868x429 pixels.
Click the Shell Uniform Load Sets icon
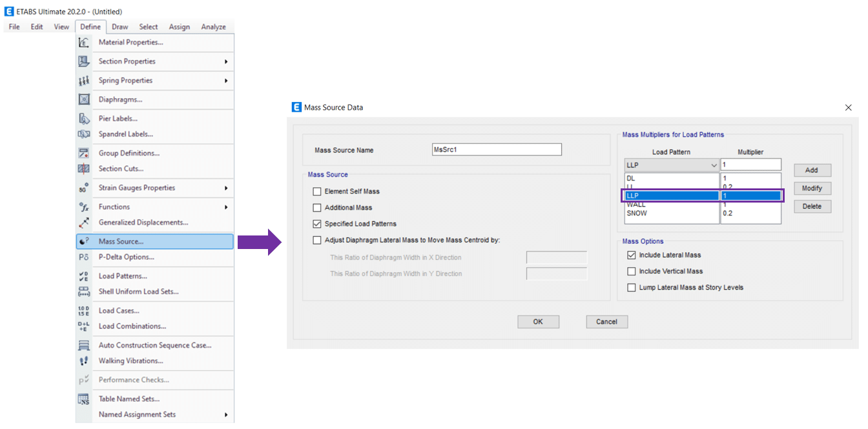tap(84, 292)
